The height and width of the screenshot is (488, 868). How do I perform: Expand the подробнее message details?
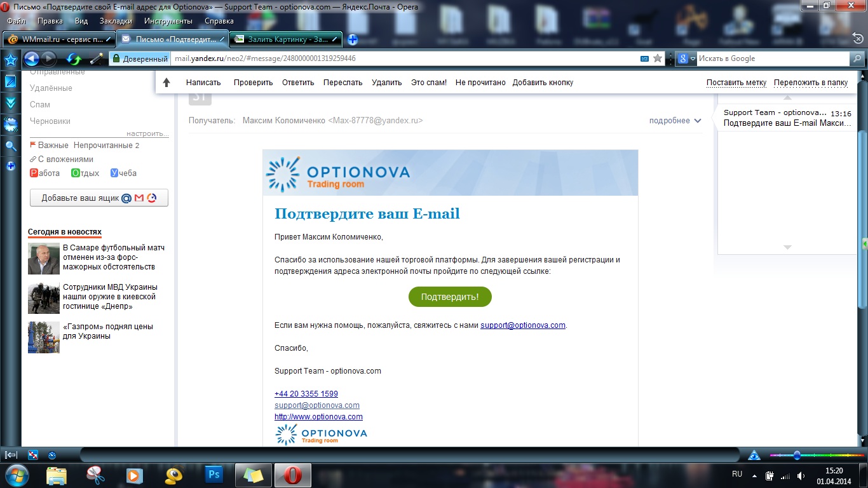point(675,121)
